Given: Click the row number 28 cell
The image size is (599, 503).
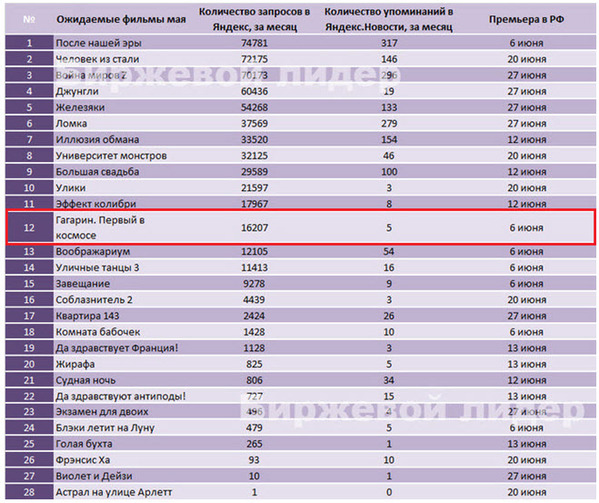Looking at the screenshot, I should tap(29, 492).
